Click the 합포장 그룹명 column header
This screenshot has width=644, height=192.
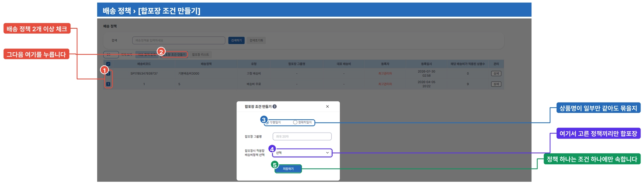(x=297, y=64)
